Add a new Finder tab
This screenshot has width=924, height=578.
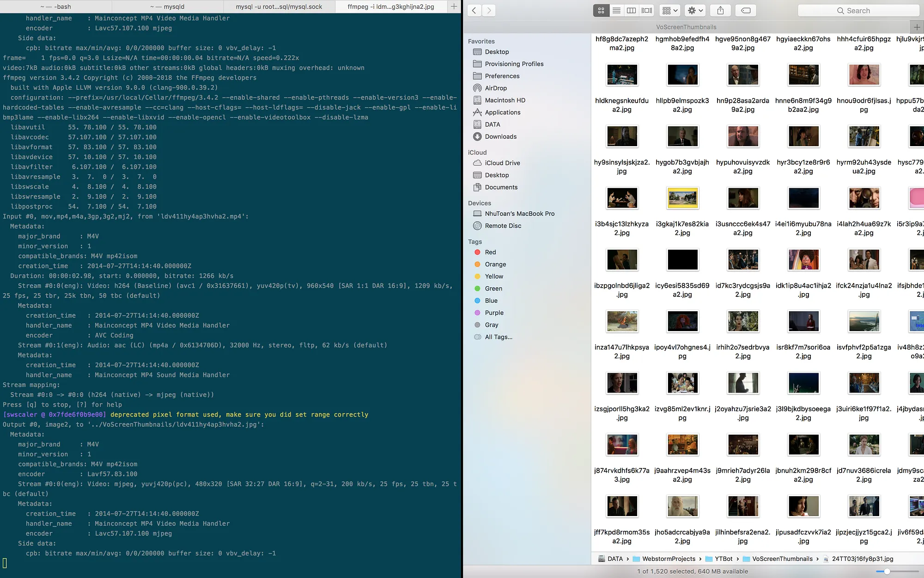(917, 27)
